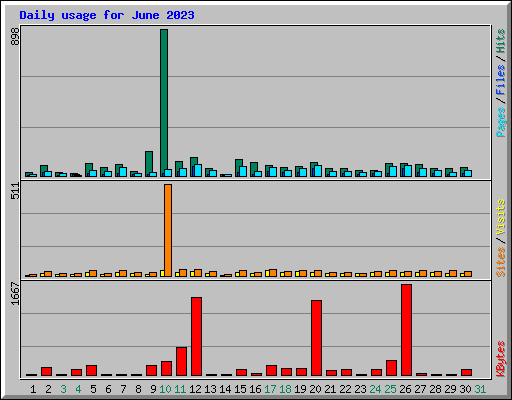Click day label 7 on x-axis
The image size is (512, 400).
(123, 389)
